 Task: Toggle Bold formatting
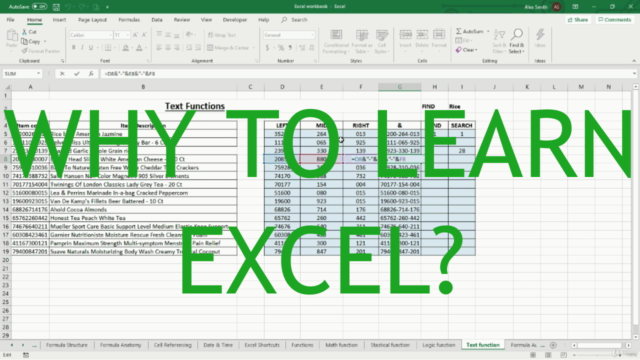(x=73, y=48)
